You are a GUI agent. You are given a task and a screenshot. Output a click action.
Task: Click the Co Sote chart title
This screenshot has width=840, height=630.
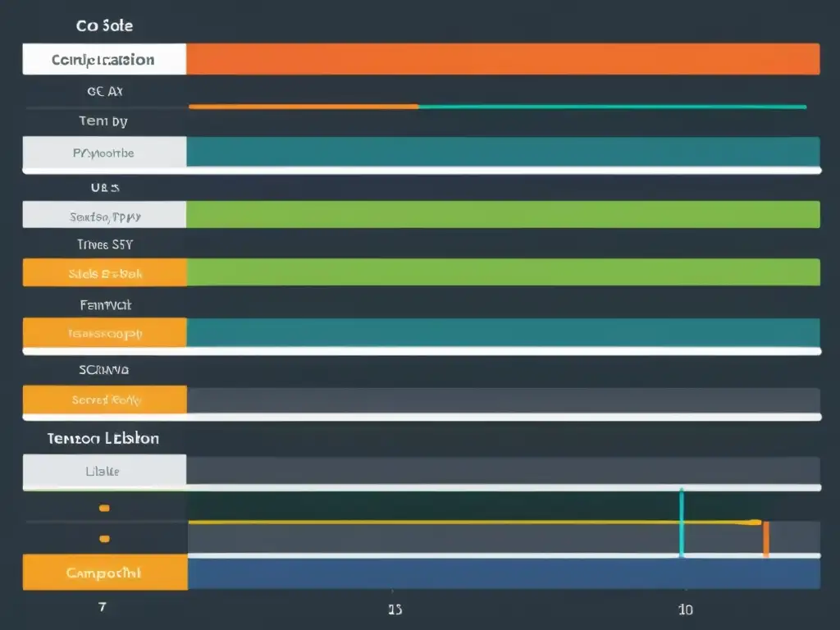tap(105, 25)
